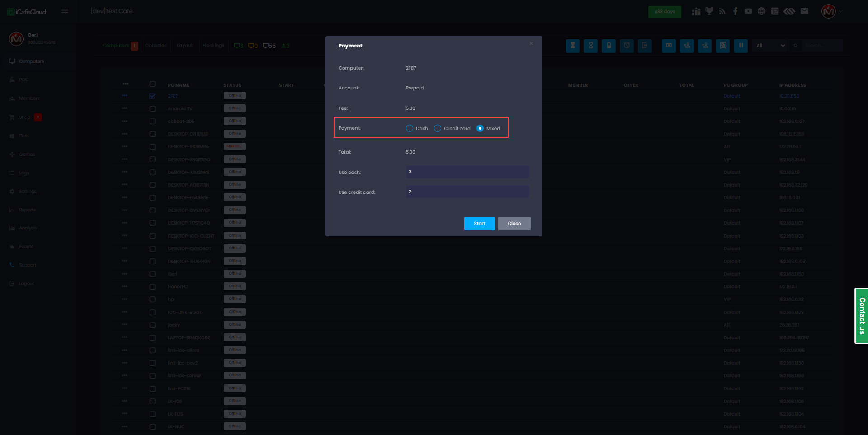Click the alarm clock toolbar button
The height and width of the screenshot is (435, 868).
[x=627, y=46]
